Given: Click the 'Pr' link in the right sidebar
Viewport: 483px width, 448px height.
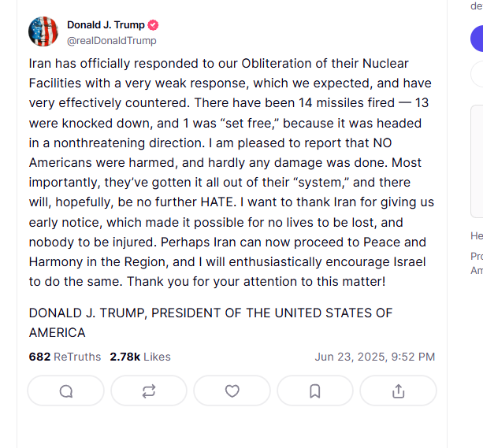Looking at the screenshot, I should (477, 256).
